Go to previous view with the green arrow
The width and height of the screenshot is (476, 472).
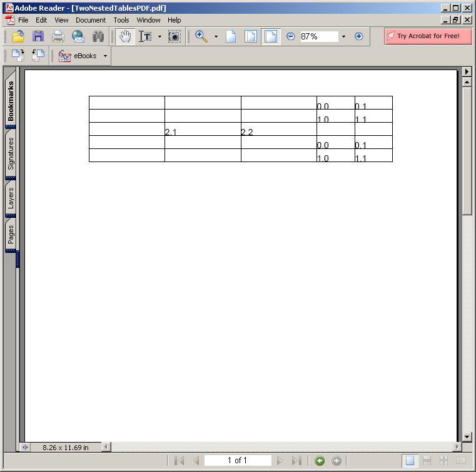(320, 461)
